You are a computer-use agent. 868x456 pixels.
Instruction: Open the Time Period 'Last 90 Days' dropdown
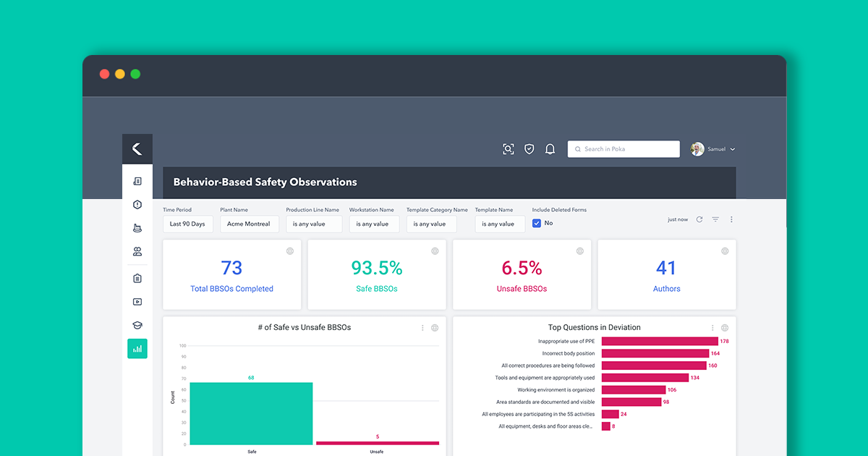187,224
